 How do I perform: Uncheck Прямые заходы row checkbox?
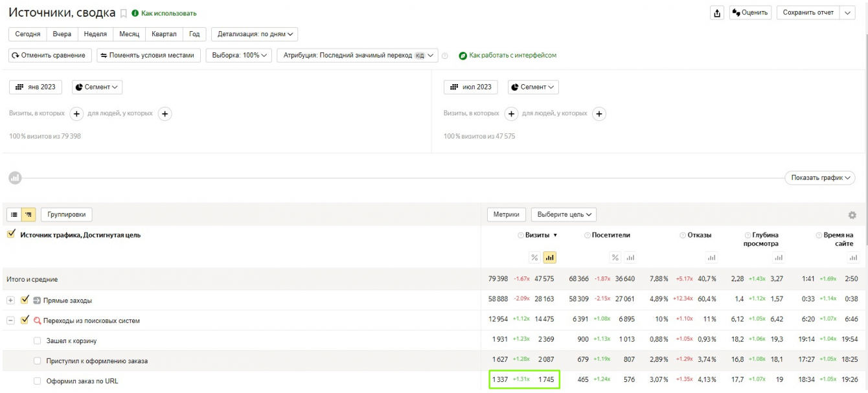(x=25, y=300)
